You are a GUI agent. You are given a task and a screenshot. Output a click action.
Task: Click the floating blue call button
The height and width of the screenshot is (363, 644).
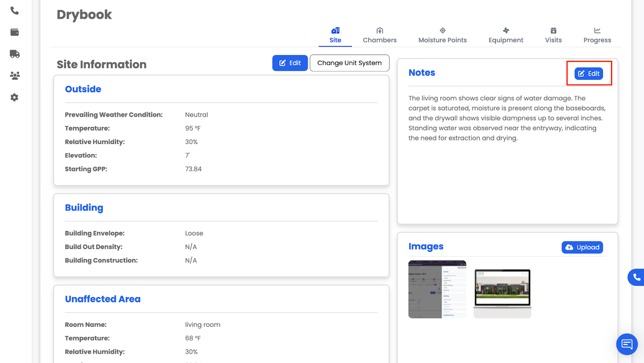pyautogui.click(x=636, y=277)
